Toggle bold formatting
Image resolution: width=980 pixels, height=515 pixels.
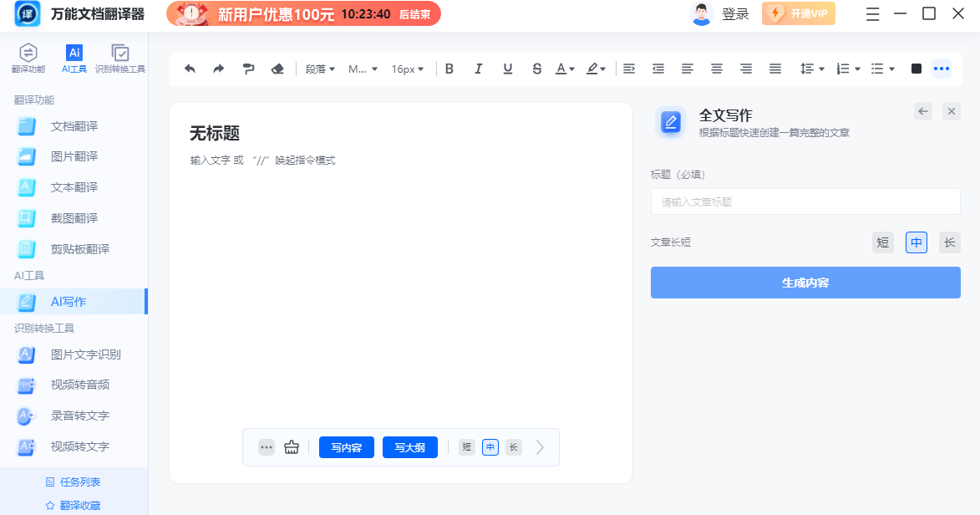[x=449, y=69]
